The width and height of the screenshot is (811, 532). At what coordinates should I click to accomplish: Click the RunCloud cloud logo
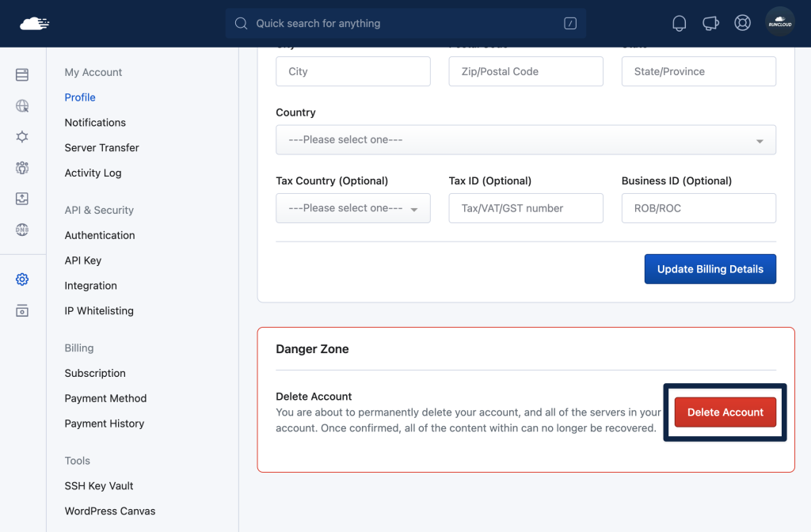pos(35,24)
